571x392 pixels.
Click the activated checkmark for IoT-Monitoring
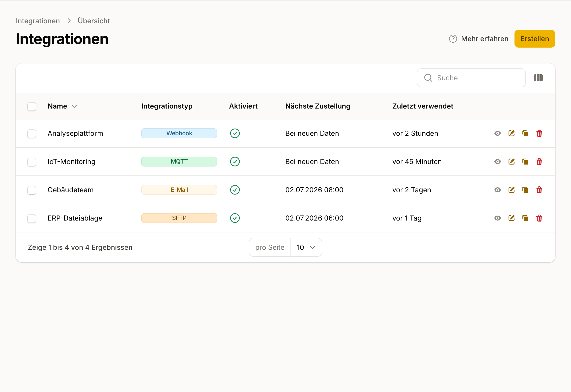(x=235, y=162)
